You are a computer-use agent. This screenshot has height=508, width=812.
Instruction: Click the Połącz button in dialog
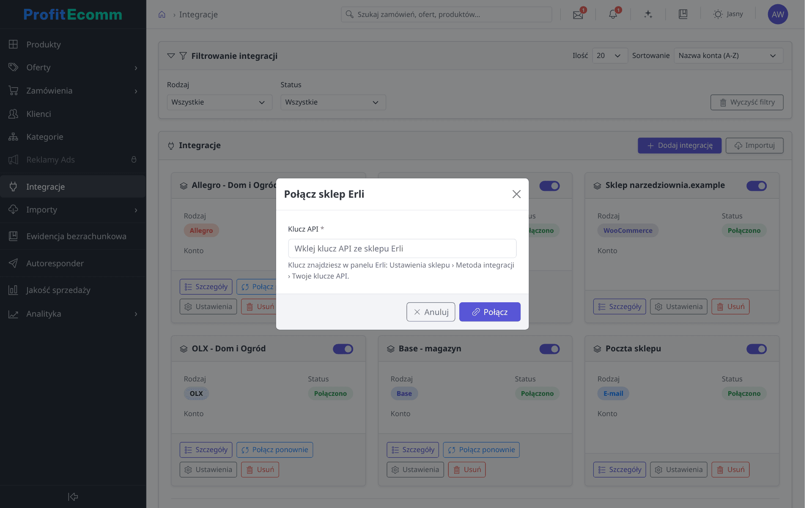click(x=490, y=312)
